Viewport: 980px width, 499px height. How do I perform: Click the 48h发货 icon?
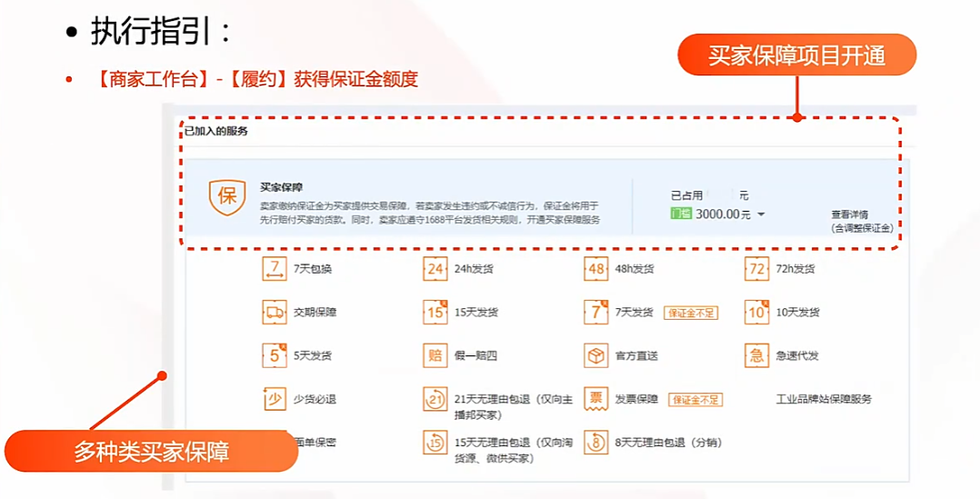click(x=596, y=269)
